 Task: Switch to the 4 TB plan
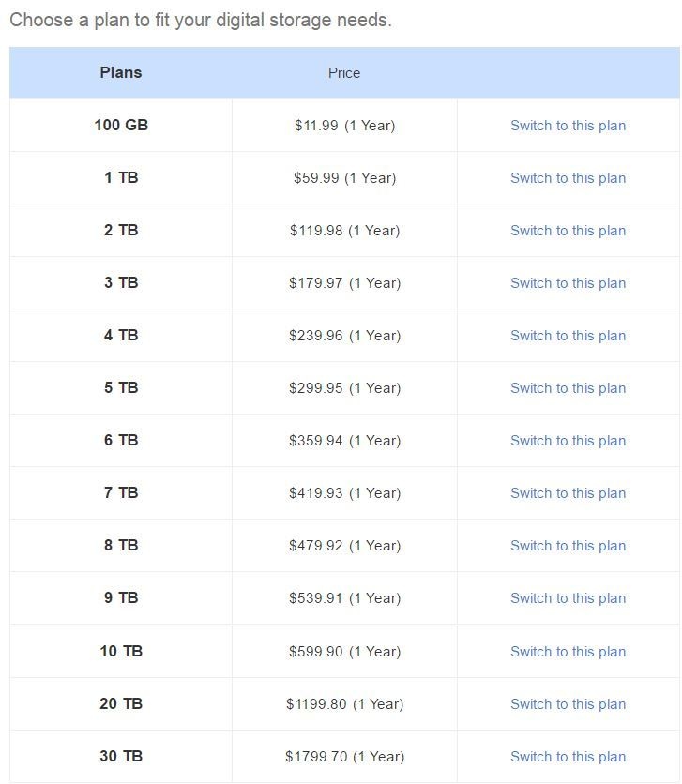tap(568, 336)
